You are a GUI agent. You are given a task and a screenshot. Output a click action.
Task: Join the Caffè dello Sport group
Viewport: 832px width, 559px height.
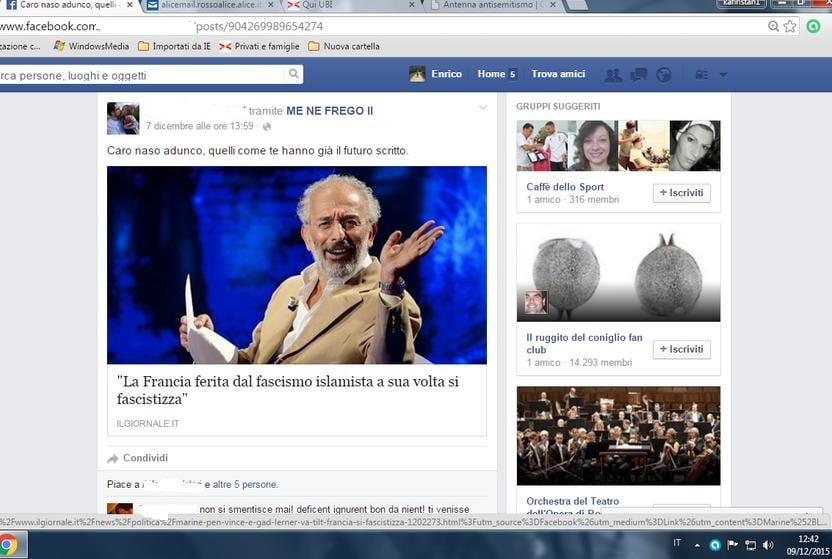(681, 193)
